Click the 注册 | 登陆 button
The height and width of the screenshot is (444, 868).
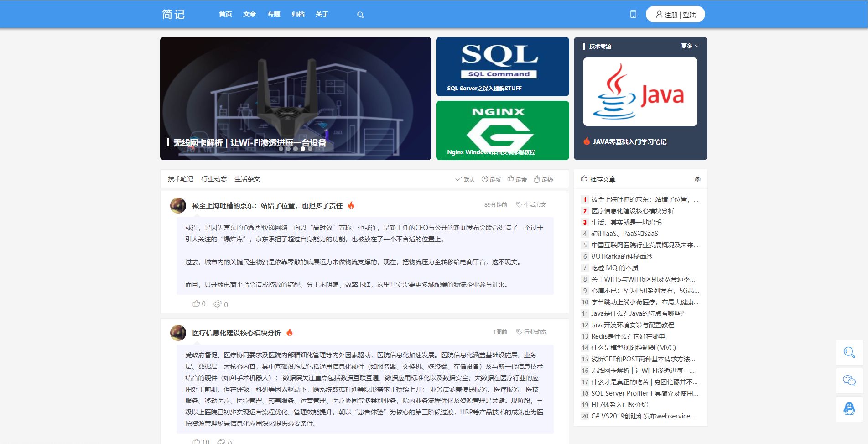(675, 15)
